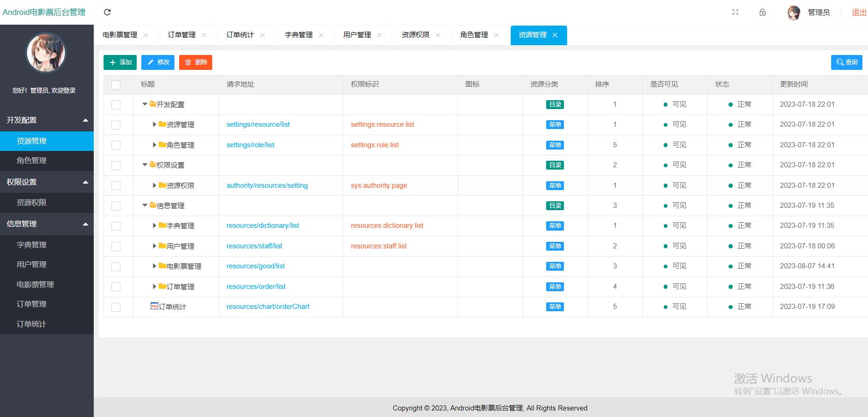
Task: Check the 字典管理 row checkbox
Action: [x=116, y=226]
